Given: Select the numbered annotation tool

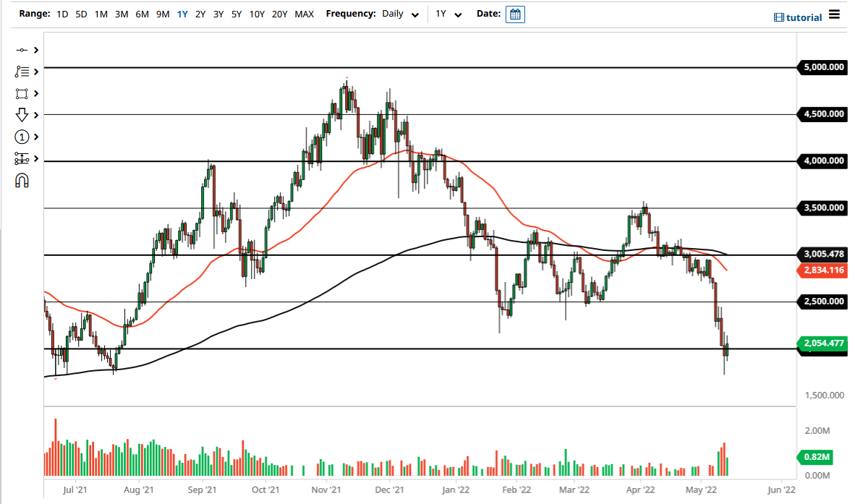Looking at the screenshot, I should (21, 137).
